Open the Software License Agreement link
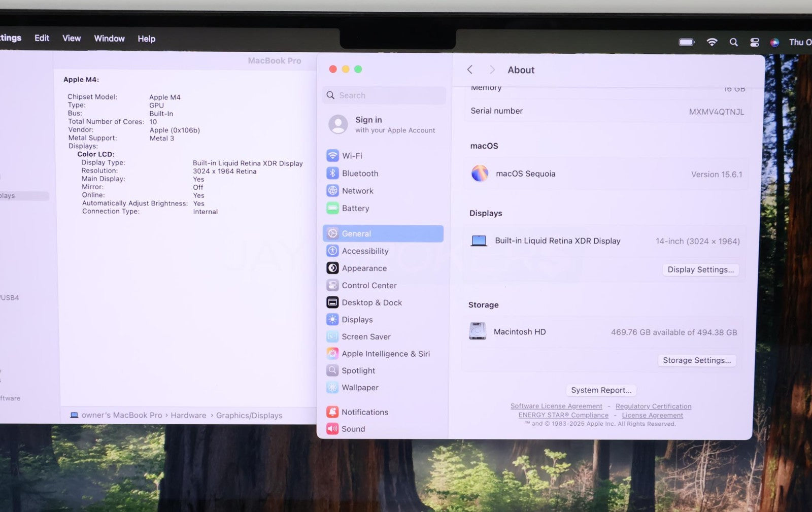The image size is (812, 512). (x=556, y=406)
